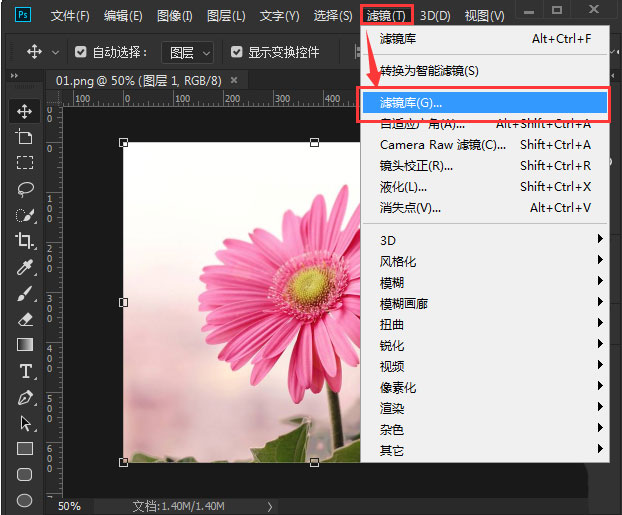This screenshot has height=515, width=622.
Task: Expand the 像素化 submenu
Action: (486, 388)
